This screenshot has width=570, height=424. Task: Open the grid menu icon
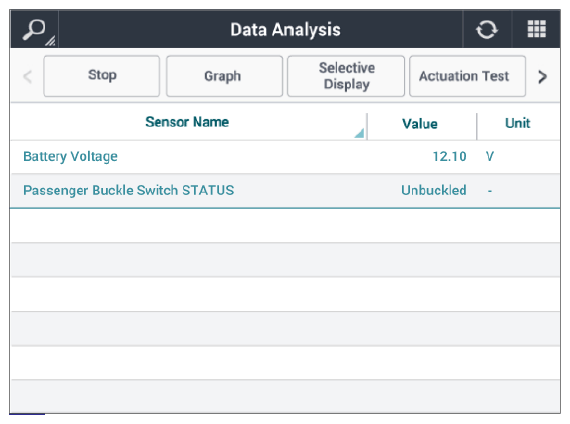tap(537, 29)
